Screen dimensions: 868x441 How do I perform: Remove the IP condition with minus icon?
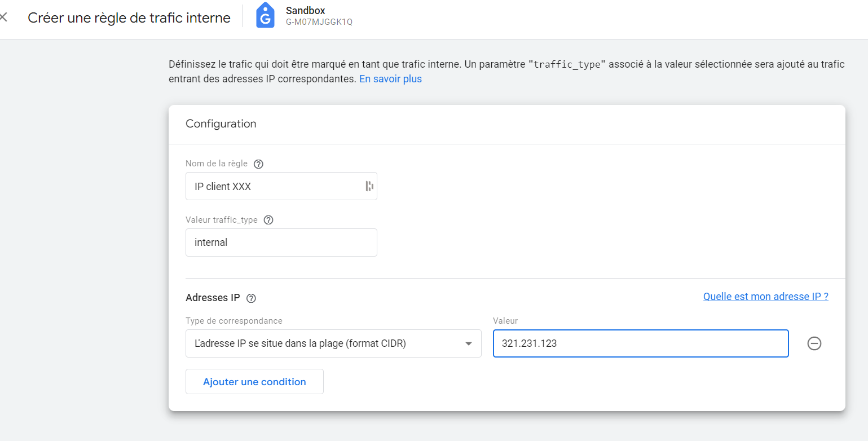coord(814,343)
